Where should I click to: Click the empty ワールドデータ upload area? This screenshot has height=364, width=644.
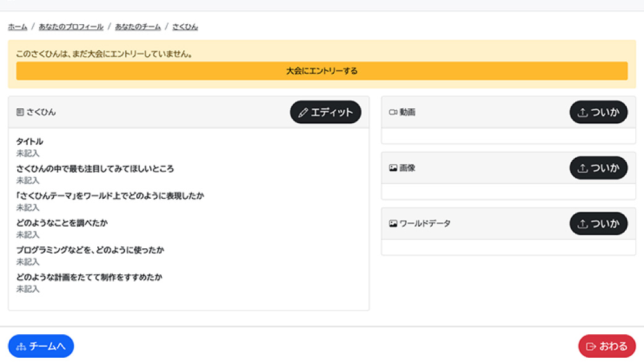pos(508,248)
